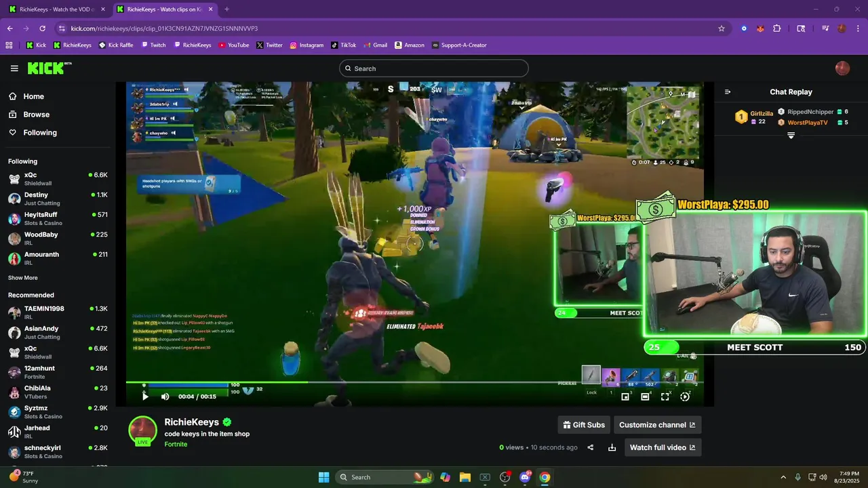
Task: Click the RippedNchipper gifter name
Action: point(810,112)
